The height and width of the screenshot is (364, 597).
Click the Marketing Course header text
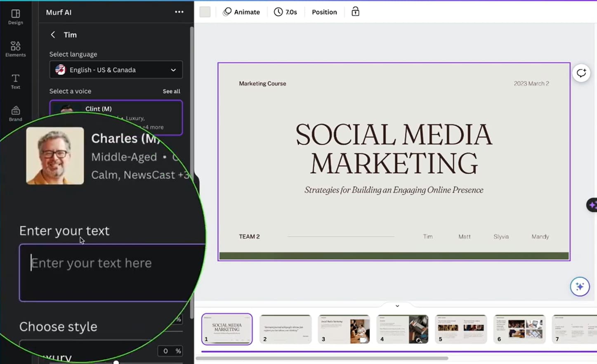point(262,83)
